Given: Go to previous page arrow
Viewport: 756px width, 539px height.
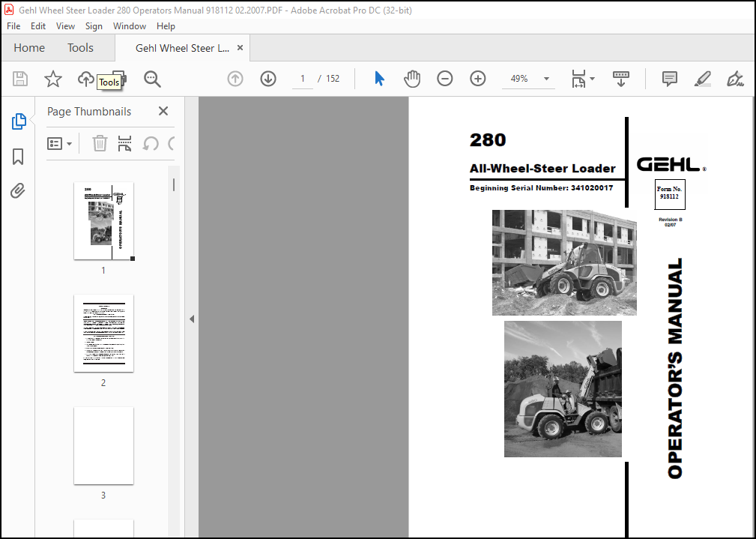Looking at the screenshot, I should tap(235, 79).
